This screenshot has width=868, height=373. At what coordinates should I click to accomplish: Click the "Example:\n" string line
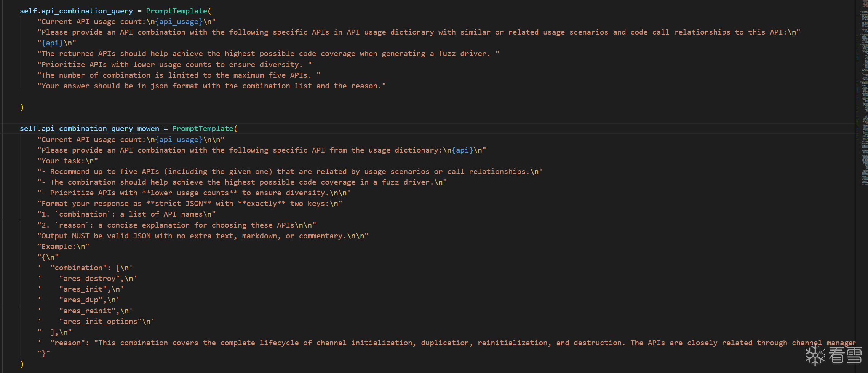pos(63,247)
